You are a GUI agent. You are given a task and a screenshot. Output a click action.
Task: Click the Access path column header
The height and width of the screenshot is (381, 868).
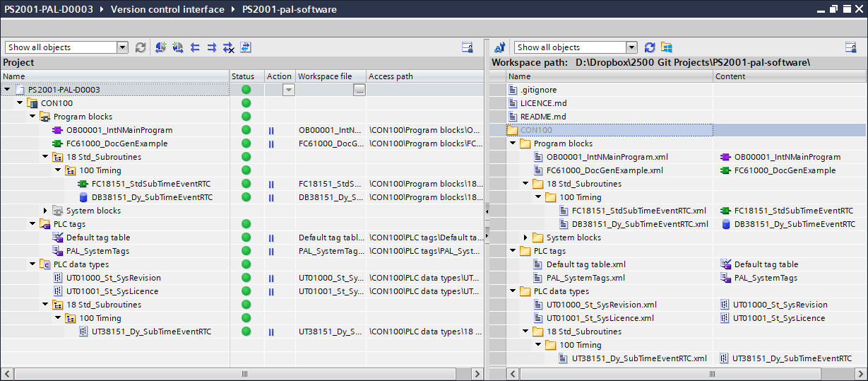point(425,76)
